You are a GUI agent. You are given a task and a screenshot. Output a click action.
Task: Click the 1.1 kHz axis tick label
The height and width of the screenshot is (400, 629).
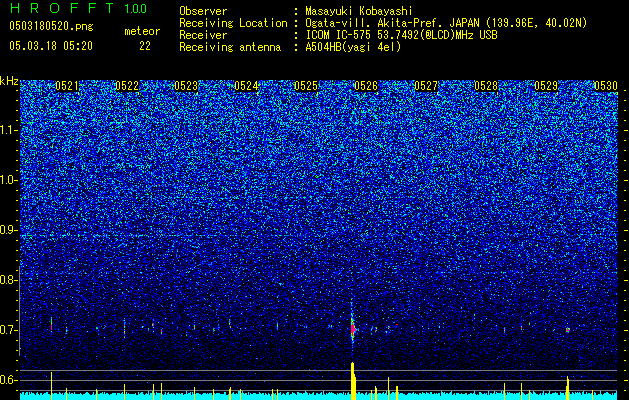9,130
